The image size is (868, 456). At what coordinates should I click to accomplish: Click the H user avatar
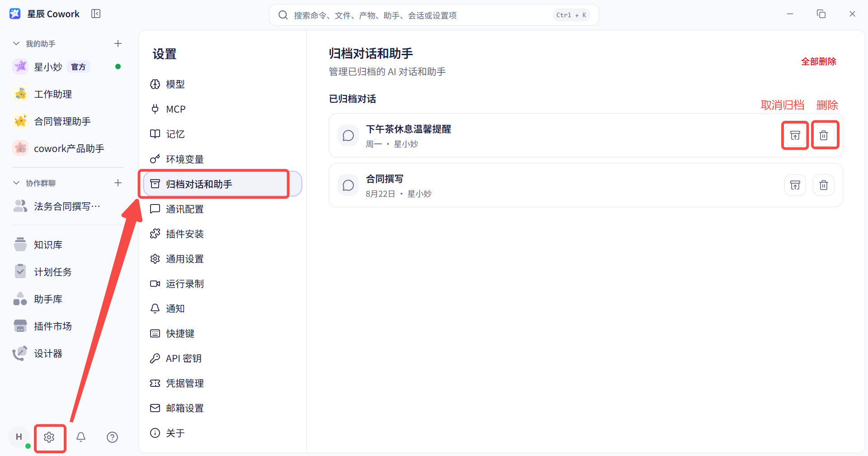(19, 437)
